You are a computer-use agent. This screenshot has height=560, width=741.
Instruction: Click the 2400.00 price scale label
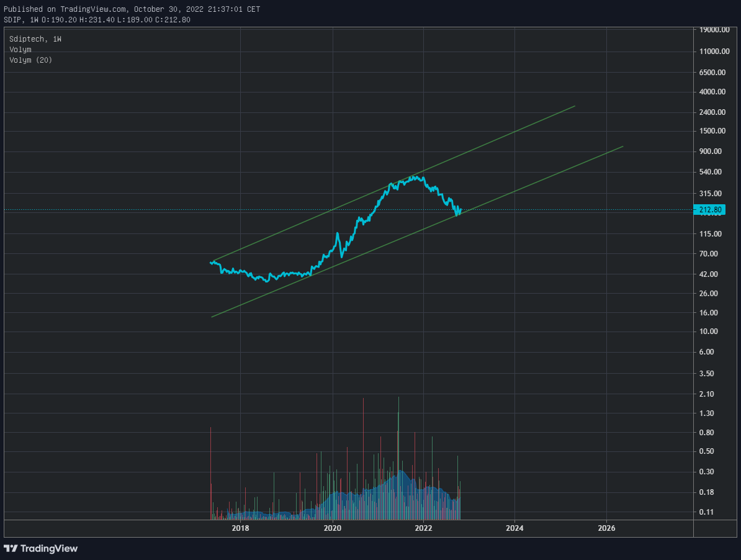click(712, 112)
